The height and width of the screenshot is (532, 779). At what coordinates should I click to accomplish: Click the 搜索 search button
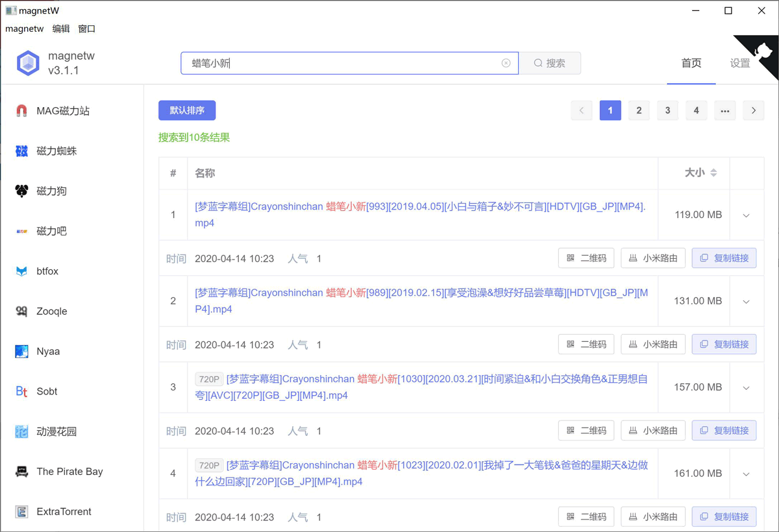550,63
